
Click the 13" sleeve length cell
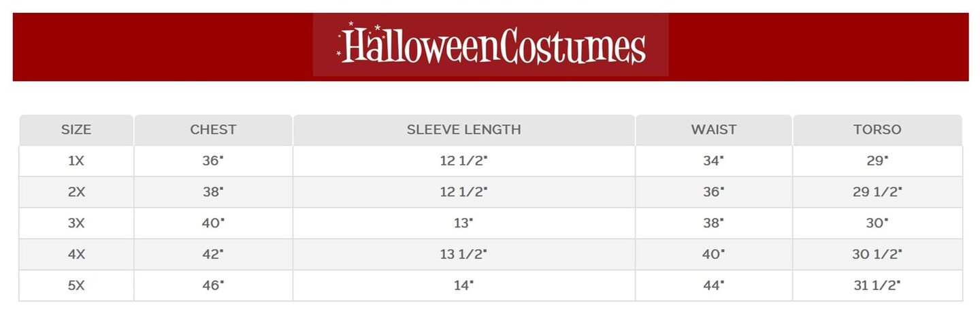(463, 223)
